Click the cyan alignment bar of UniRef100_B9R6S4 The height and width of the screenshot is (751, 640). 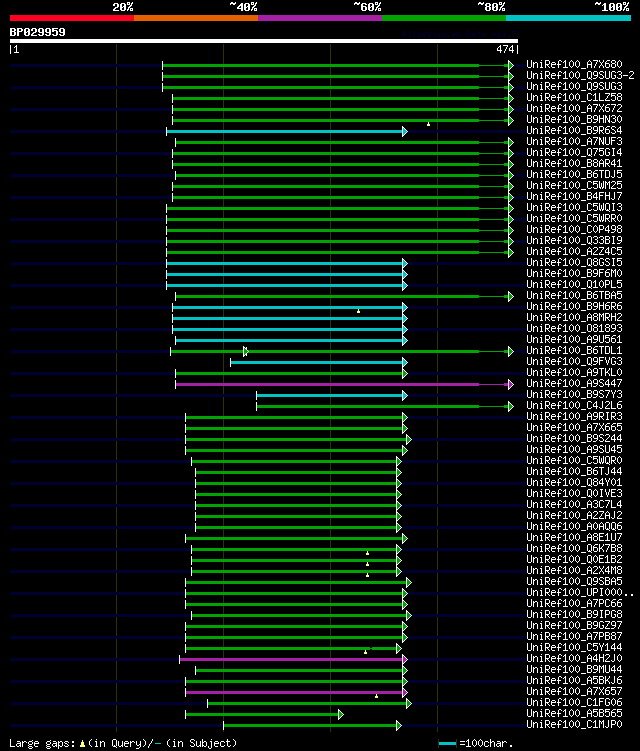pyautogui.click(x=285, y=131)
